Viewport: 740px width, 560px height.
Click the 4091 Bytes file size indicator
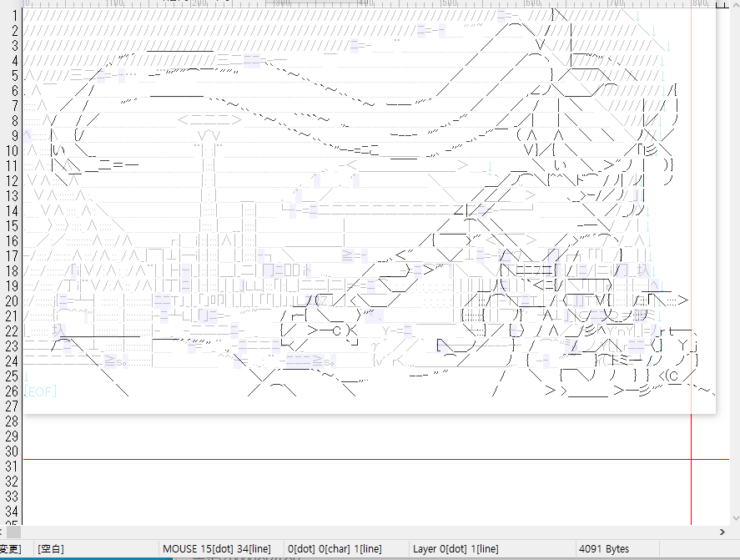(x=605, y=548)
